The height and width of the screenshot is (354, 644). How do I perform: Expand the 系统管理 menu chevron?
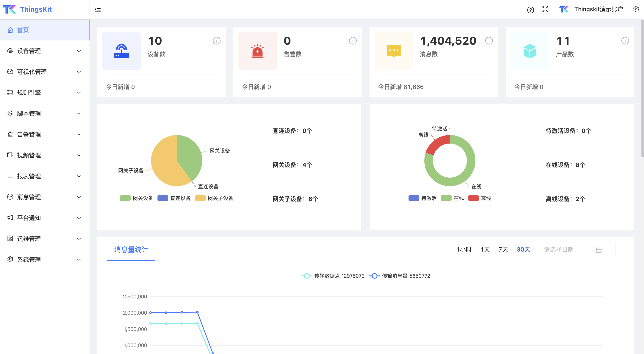79,260
